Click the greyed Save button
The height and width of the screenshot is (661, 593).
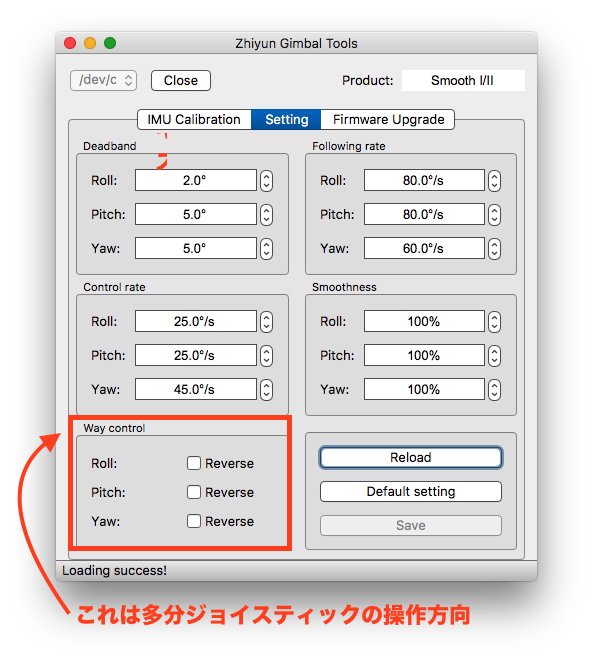coord(411,525)
